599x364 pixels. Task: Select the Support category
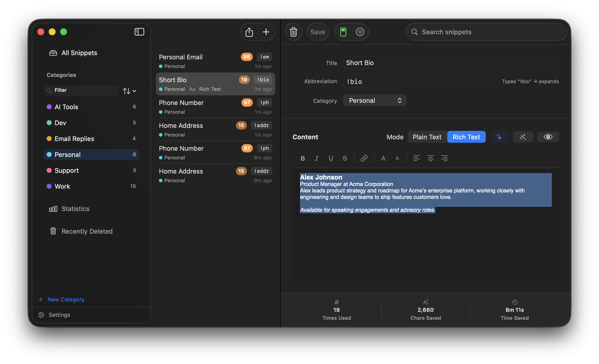tap(91, 170)
